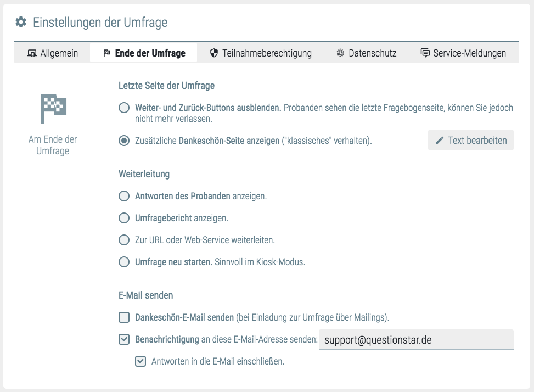Click the small flag icon in the Ende der Umfrage tab
The image size is (534, 392).
[107, 53]
